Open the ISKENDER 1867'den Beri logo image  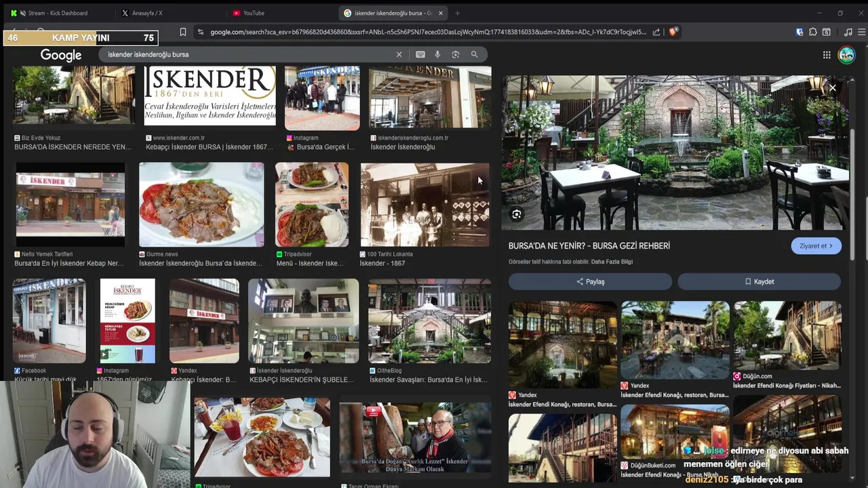[210, 96]
